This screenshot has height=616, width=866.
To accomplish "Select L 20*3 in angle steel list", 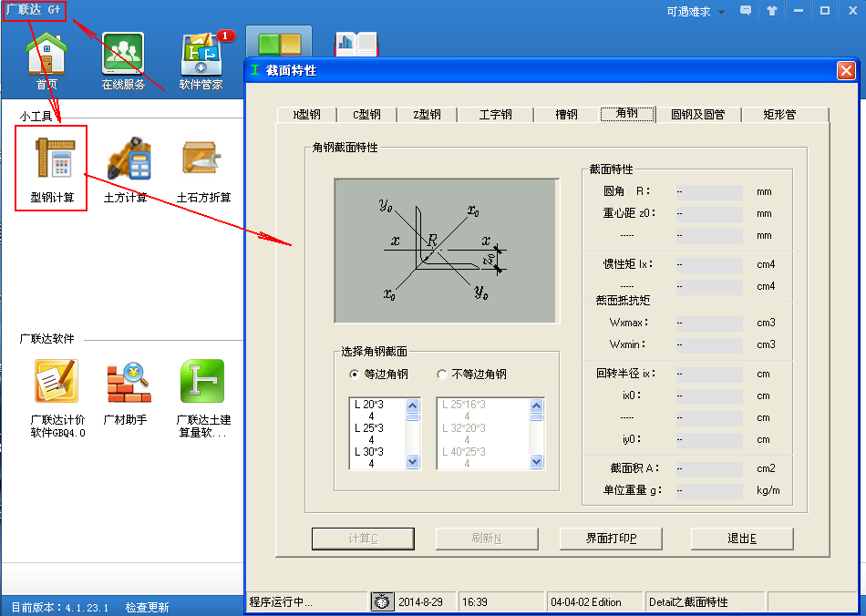I will point(369,405).
